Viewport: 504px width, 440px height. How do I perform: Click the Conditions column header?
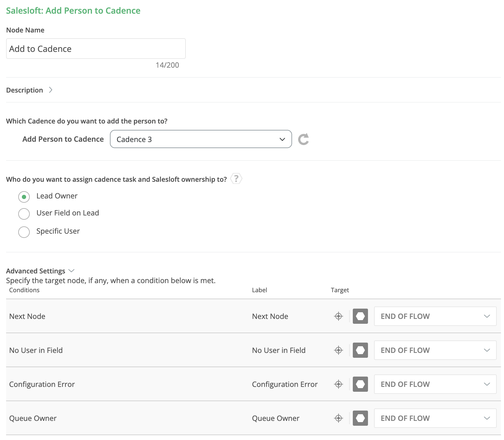click(x=24, y=290)
